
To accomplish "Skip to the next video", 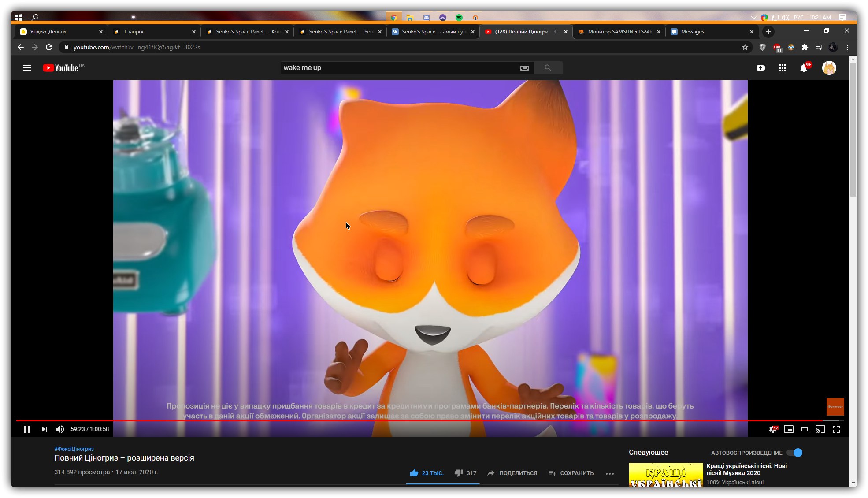I will pyautogui.click(x=44, y=429).
